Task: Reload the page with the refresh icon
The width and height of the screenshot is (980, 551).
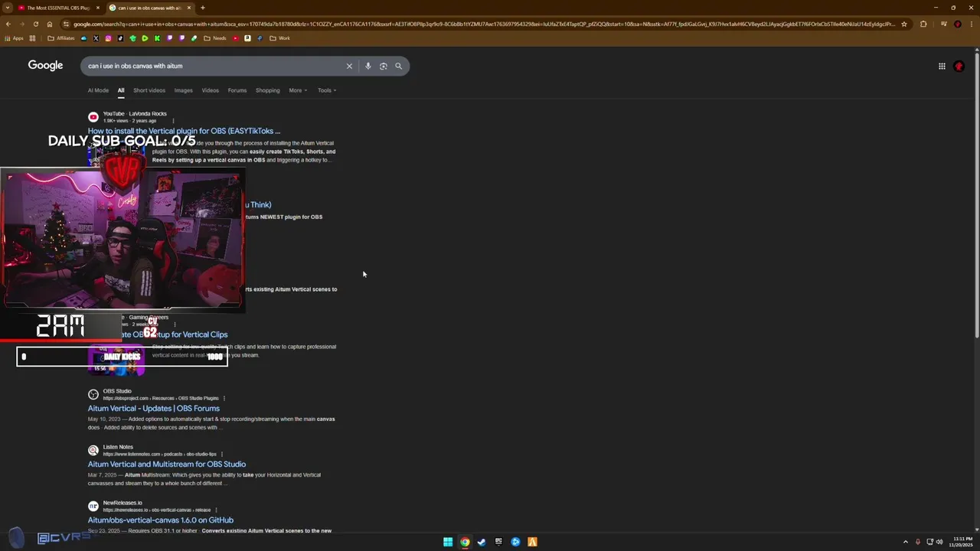Action: [35, 24]
